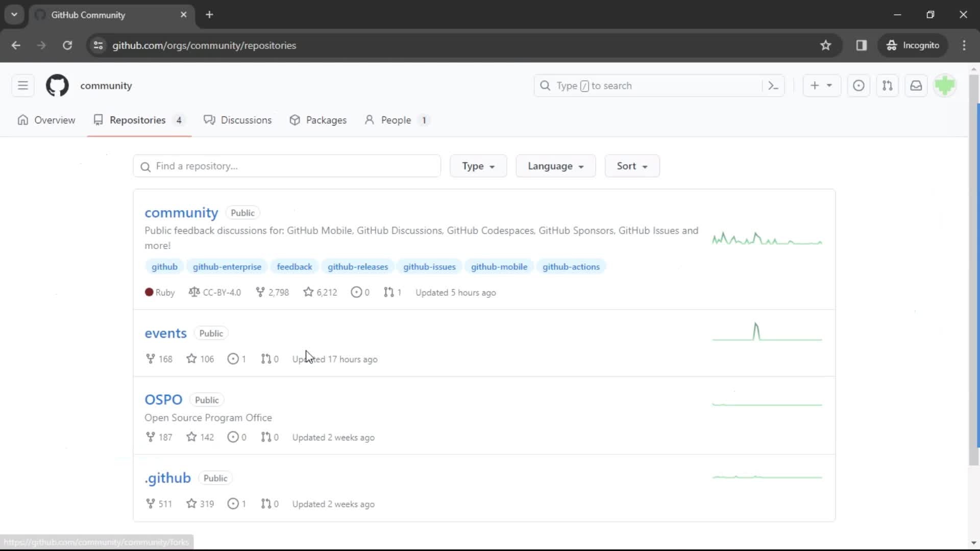Bookmark this page with the star icon

[825, 45]
